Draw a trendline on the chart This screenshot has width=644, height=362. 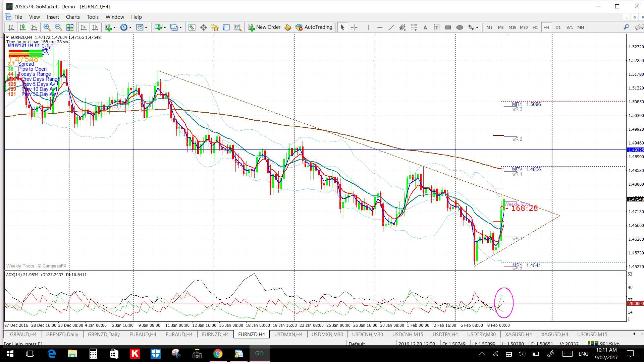(x=391, y=27)
